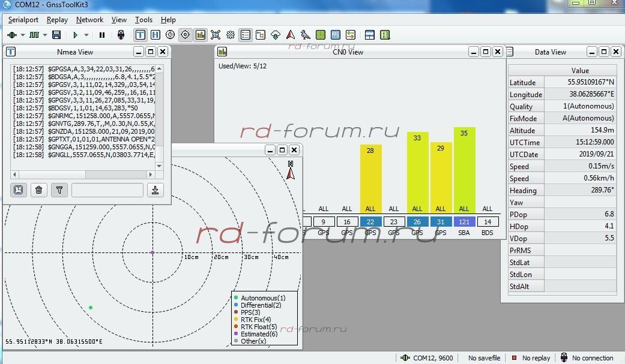Click the blue PPS icon

click(336, 35)
